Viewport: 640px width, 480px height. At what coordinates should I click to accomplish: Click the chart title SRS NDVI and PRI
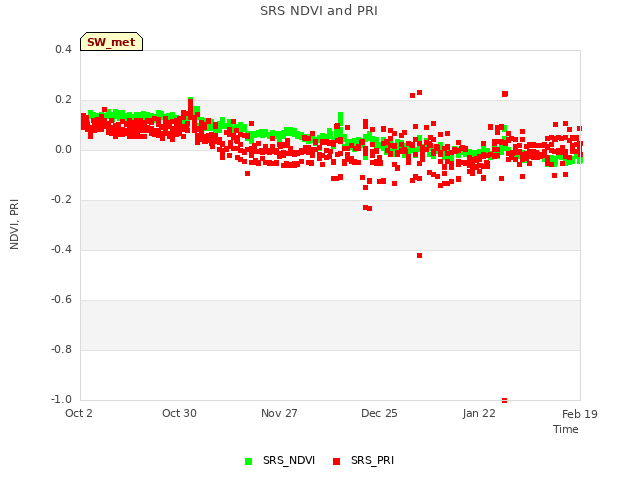319,11
